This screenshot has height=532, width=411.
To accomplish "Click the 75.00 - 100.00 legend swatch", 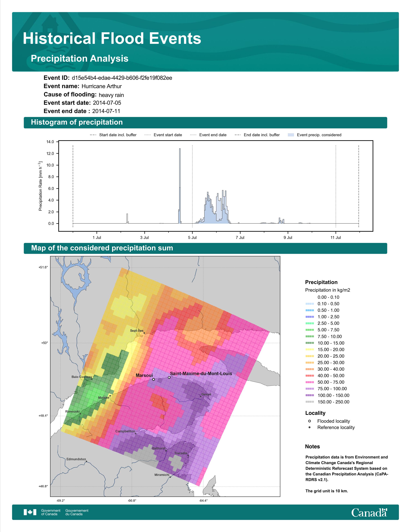I will [x=310, y=389].
